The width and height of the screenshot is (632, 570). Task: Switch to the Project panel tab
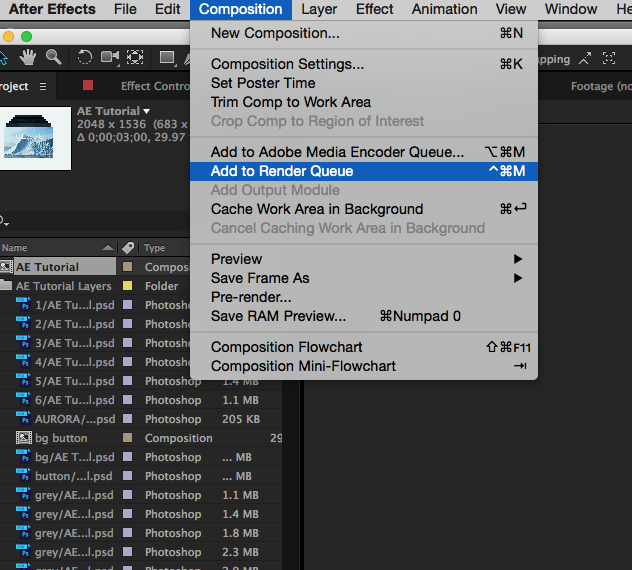tap(14, 86)
